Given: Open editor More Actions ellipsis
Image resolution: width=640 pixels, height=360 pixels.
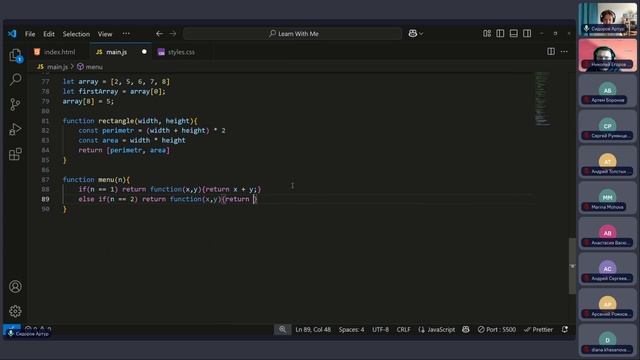Looking at the screenshot, I should click(x=564, y=51).
